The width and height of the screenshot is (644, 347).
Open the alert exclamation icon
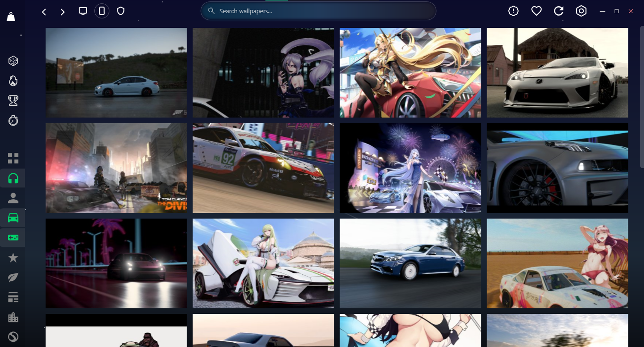[513, 11]
